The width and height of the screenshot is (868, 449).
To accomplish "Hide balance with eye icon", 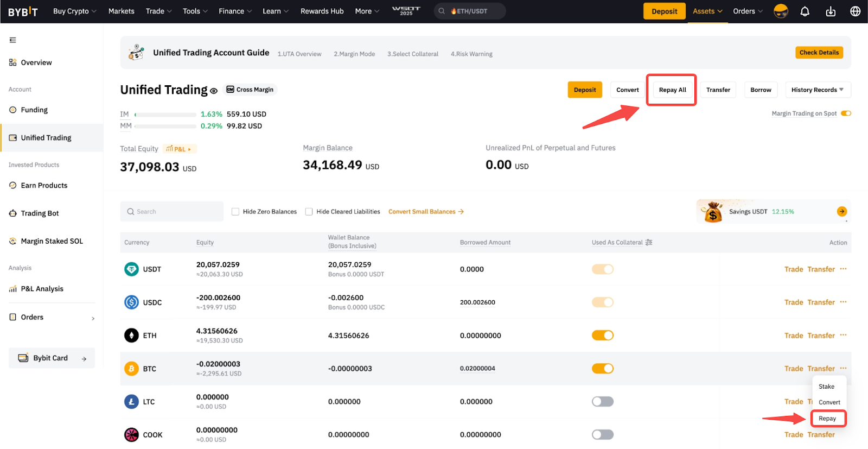I will point(214,91).
